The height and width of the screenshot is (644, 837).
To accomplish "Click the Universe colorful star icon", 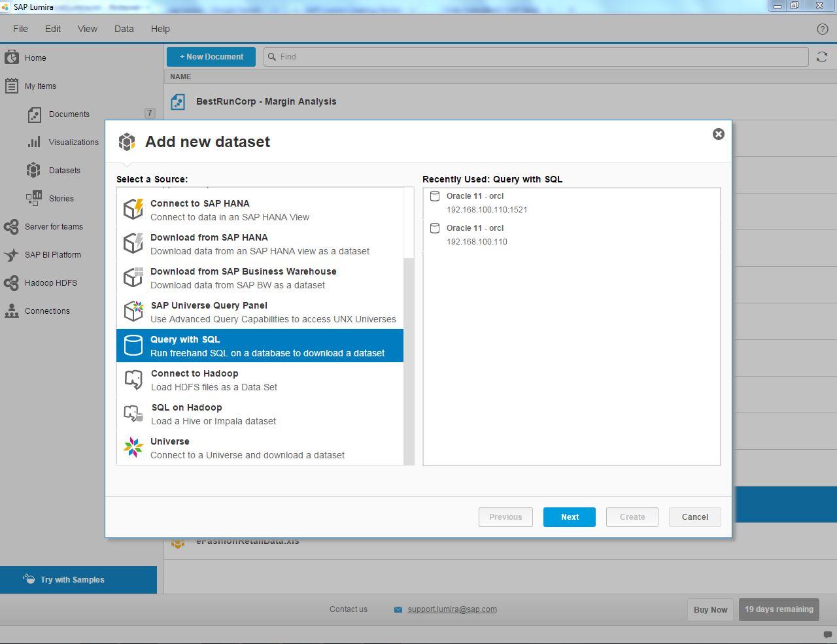I will (x=133, y=447).
